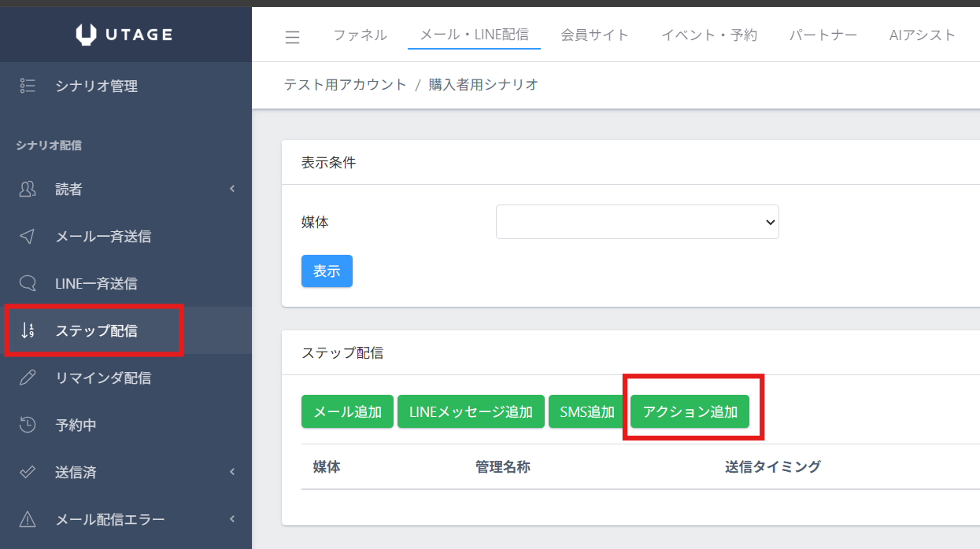Viewport: 980px width, 549px height.
Task: Open シナリオ管理 list icon
Action: coord(28,86)
